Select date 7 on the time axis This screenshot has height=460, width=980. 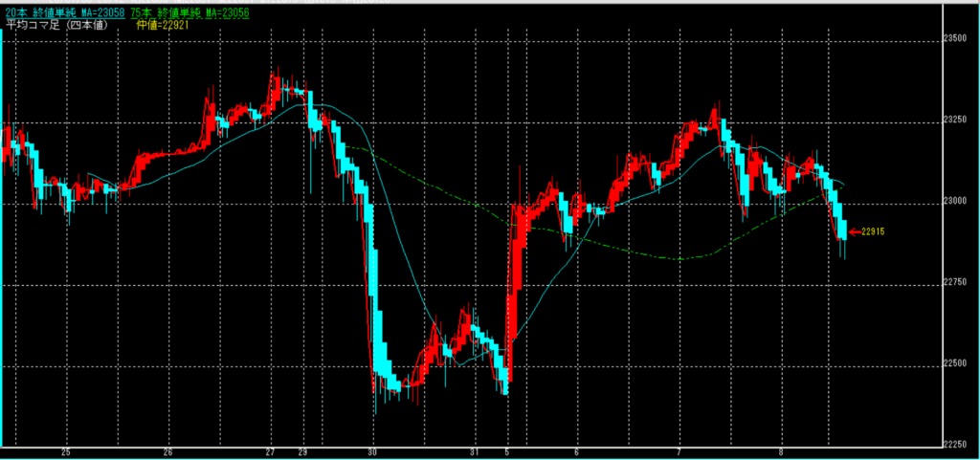tap(679, 452)
